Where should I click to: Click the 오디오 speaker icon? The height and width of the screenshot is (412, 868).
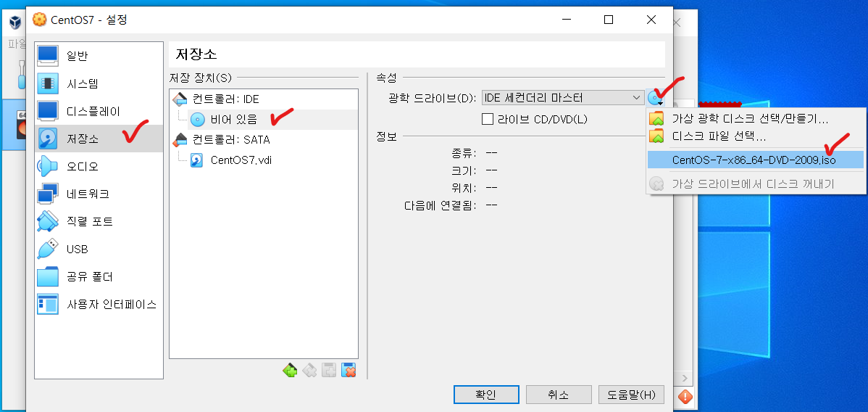click(48, 166)
